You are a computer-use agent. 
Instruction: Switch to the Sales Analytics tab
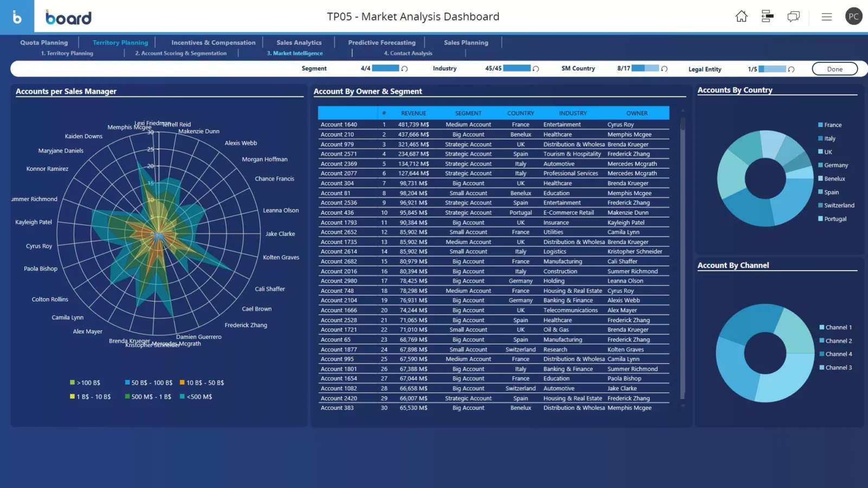299,43
